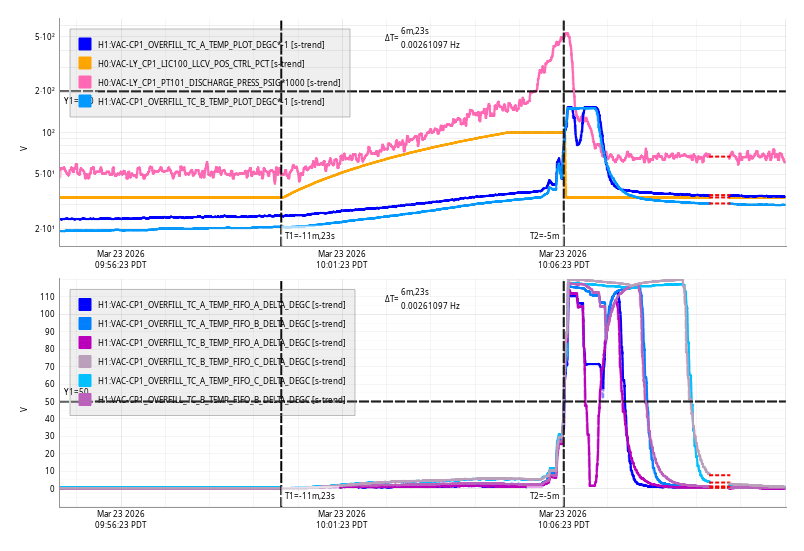Click the T2=-5m cursor label in top plot
The width and height of the screenshot is (804, 551).
[x=544, y=236]
